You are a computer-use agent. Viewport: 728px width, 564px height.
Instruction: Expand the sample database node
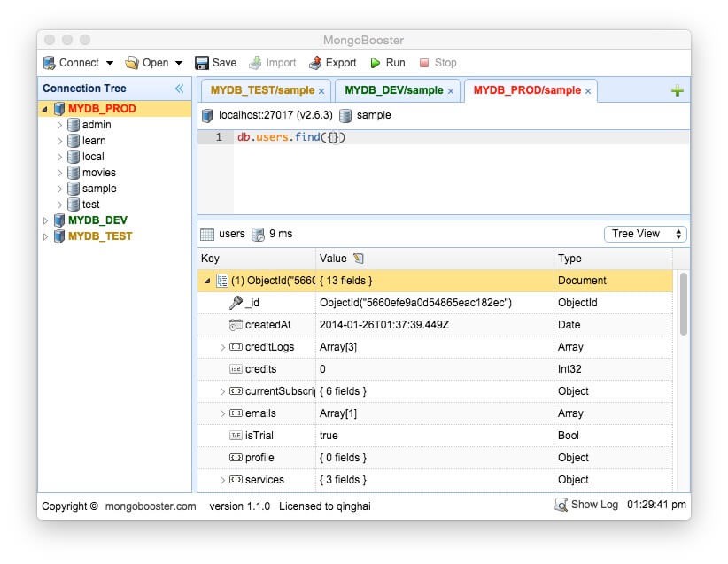pos(59,189)
